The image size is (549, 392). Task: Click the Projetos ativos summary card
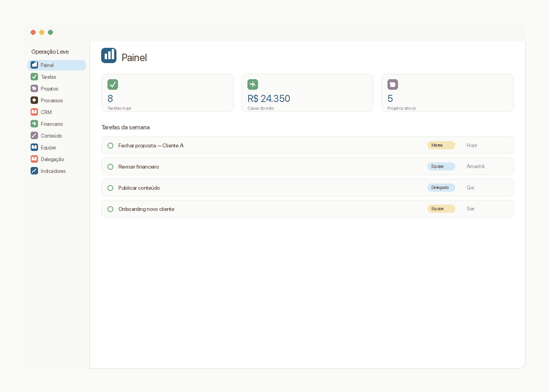click(x=447, y=93)
